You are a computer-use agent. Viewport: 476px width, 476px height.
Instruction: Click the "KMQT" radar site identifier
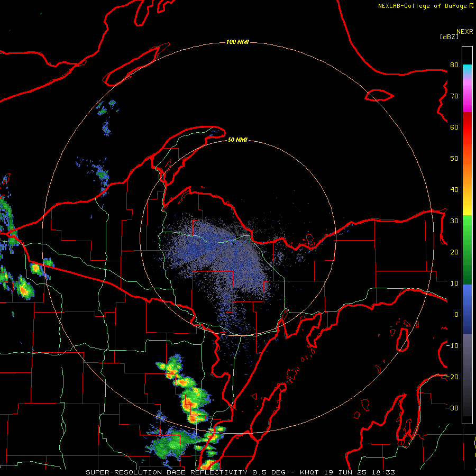pyautogui.click(x=309, y=472)
